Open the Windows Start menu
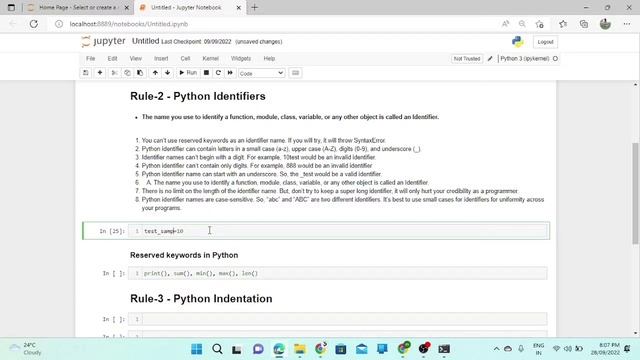The image size is (640, 360). (x=197, y=349)
